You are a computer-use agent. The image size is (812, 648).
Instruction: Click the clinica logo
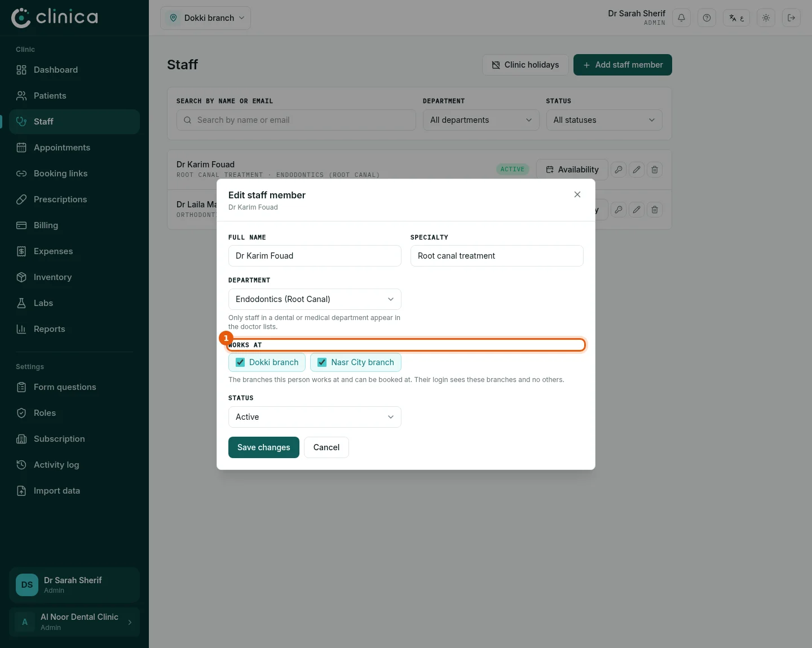tap(55, 17)
